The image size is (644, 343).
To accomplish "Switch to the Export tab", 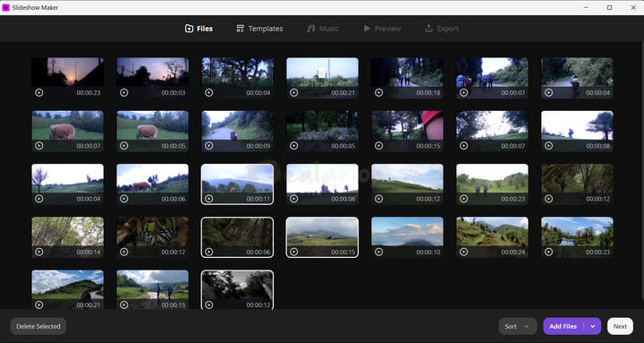I will click(x=442, y=29).
